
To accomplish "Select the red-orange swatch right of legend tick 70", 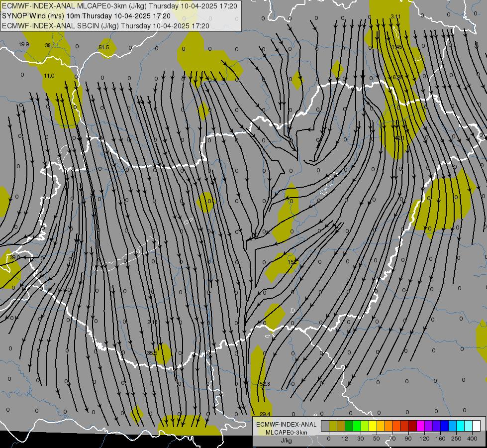I will [x=397, y=426].
